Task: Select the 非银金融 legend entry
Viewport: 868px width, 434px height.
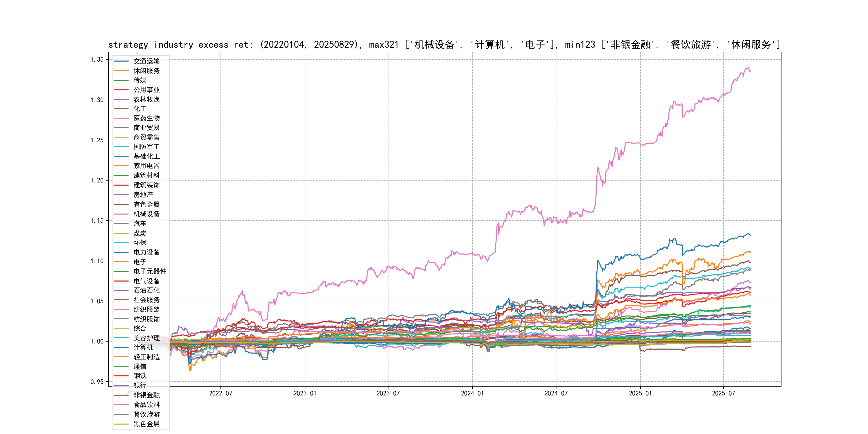Action: click(146, 395)
